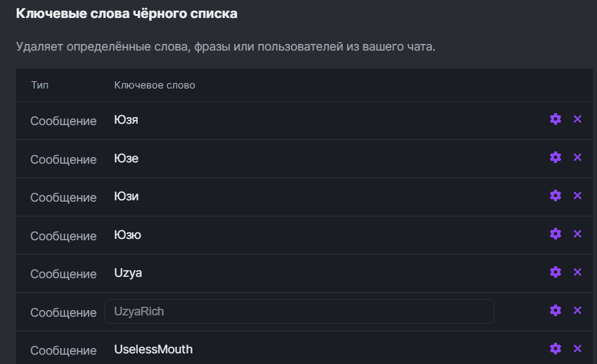
Task: Click the UzyaRich keyword input field
Action: [299, 311]
